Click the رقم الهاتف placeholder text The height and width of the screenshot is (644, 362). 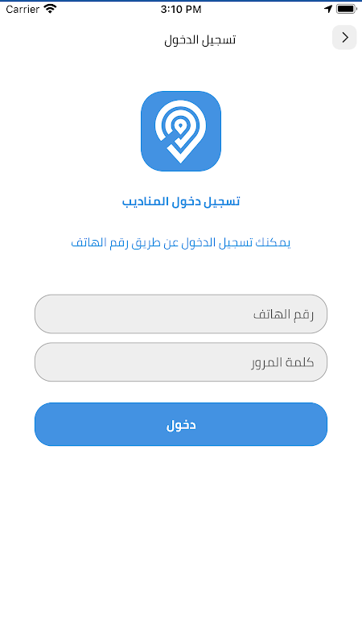[x=283, y=315]
